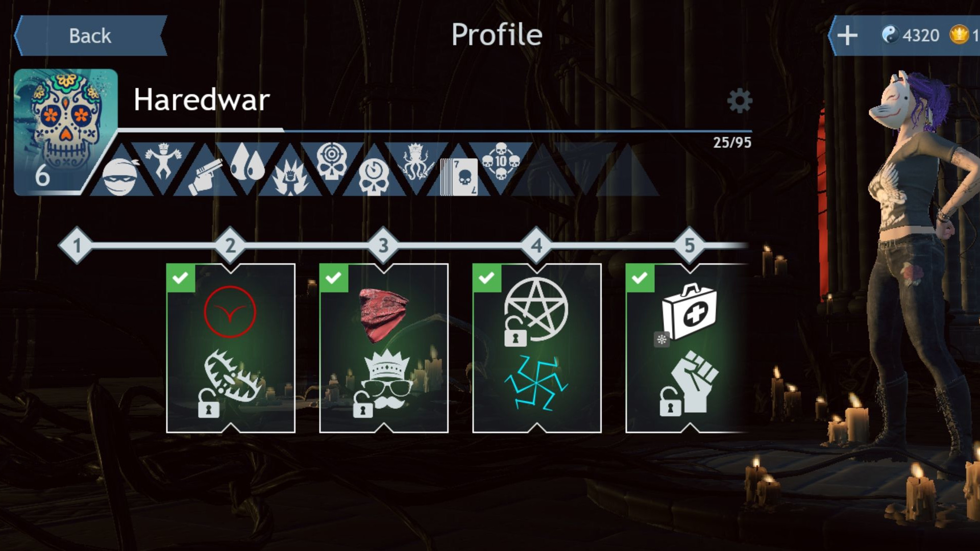Select the hand with pistol badge
This screenshot has width=980, height=551.
coord(205,177)
